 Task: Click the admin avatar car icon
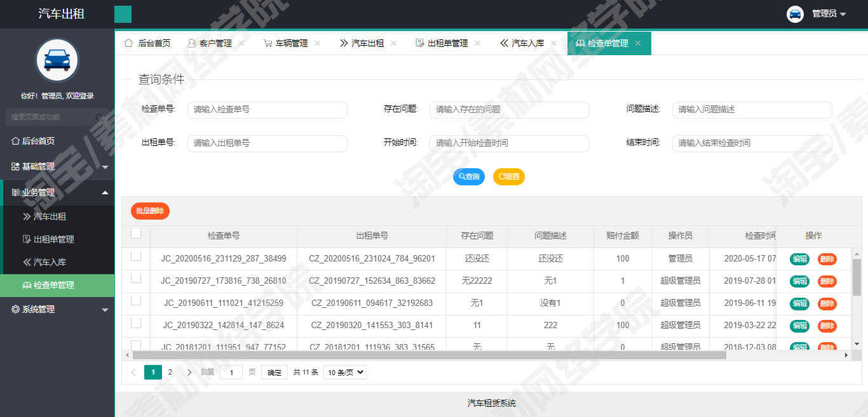pyautogui.click(x=795, y=14)
